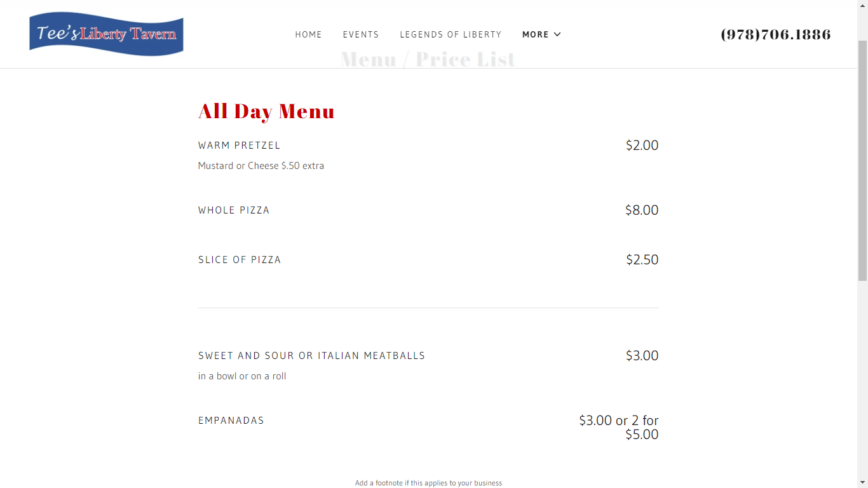Click the $8.00 Whole Pizza price

click(x=641, y=210)
